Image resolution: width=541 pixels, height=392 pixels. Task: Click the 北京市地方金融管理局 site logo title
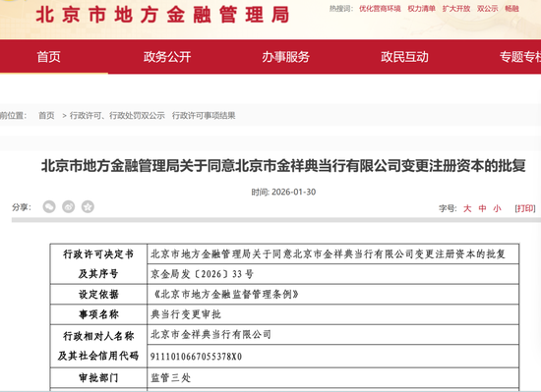[162, 15]
